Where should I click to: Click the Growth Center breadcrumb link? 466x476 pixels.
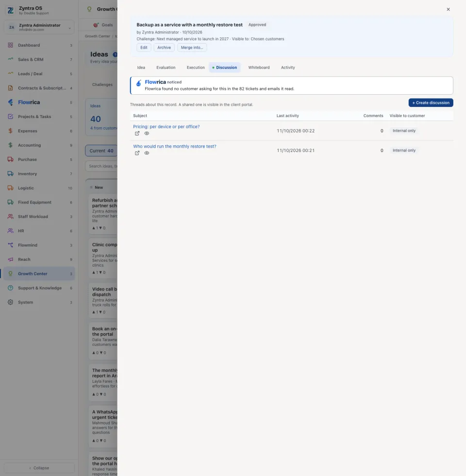(x=98, y=36)
